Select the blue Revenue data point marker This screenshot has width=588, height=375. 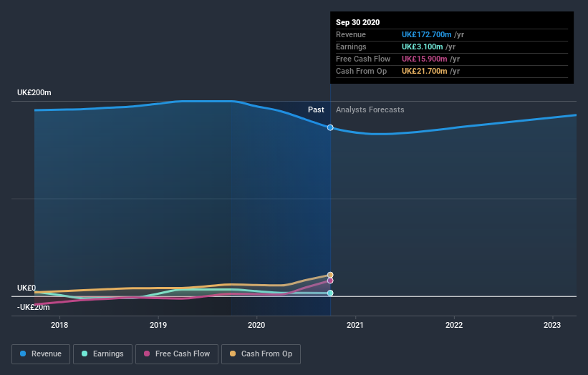pos(330,128)
